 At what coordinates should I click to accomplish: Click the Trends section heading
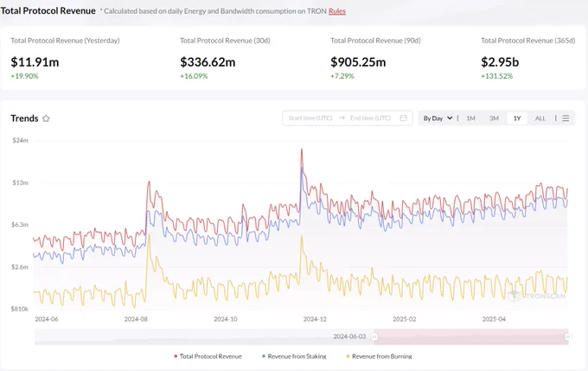[x=24, y=118]
